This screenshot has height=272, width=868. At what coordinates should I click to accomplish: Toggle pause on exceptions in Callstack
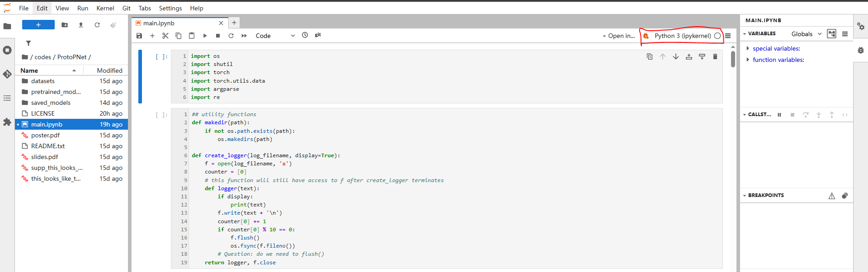(779, 115)
